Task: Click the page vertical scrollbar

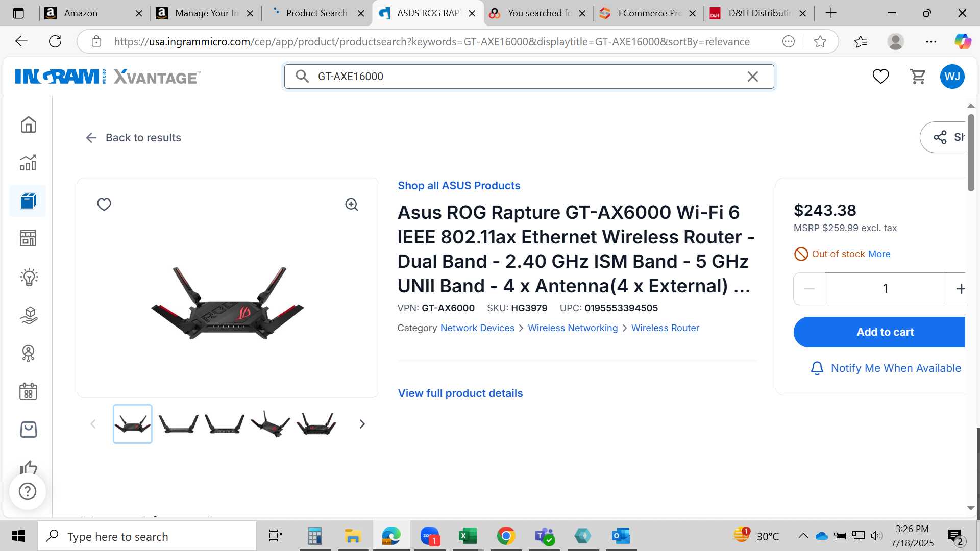Action: (x=971, y=153)
